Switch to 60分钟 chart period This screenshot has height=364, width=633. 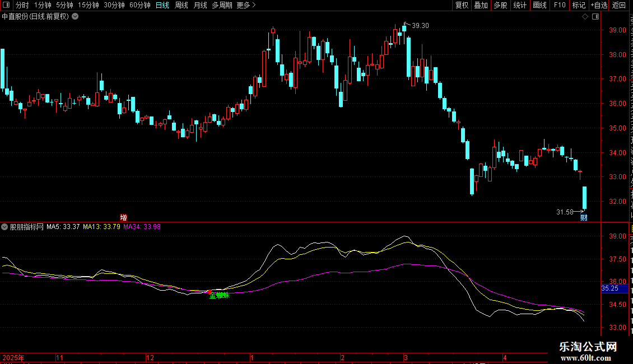coord(139,5)
